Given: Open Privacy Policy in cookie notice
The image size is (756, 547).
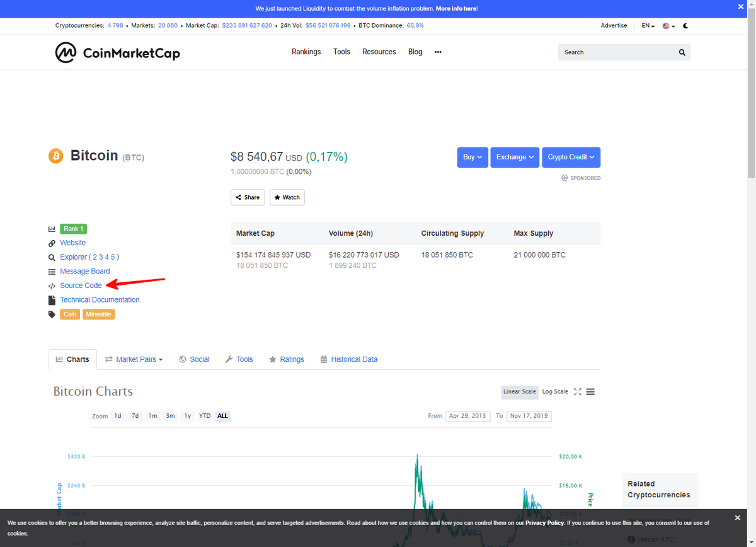Looking at the screenshot, I should (544, 523).
